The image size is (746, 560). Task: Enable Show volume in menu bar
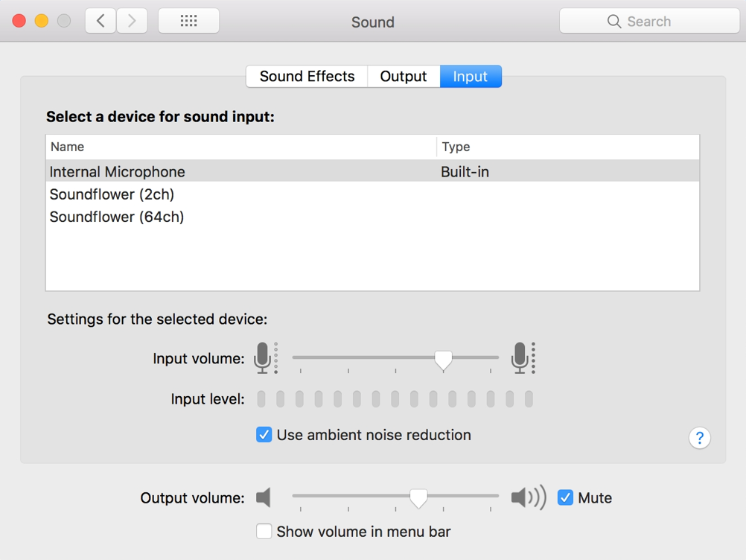[264, 532]
